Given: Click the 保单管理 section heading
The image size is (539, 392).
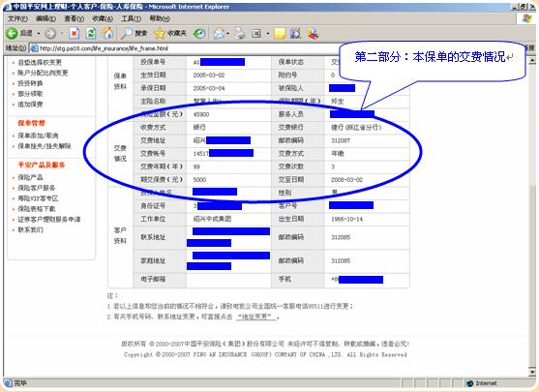Looking at the screenshot, I should 31,123.
